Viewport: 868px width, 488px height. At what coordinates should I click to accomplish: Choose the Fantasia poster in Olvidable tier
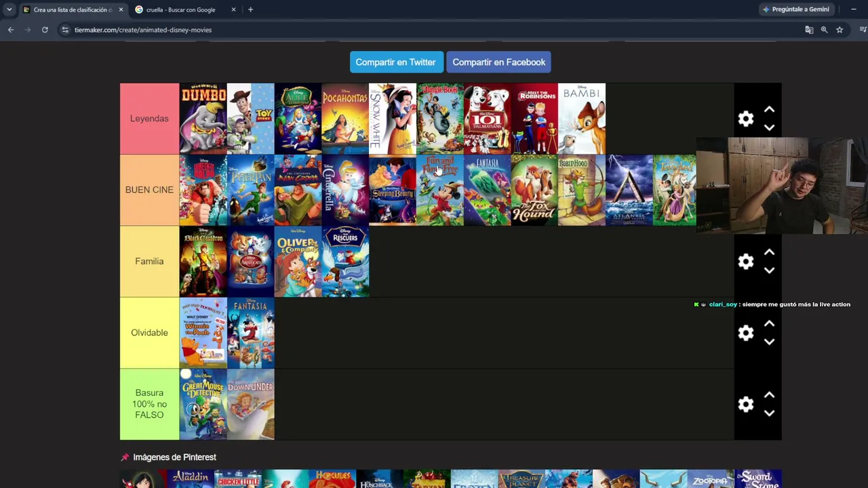pyautogui.click(x=251, y=333)
